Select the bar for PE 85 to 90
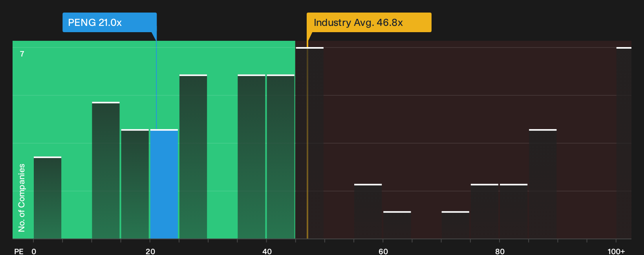Viewport: 644px width, 255px height. [x=543, y=184]
